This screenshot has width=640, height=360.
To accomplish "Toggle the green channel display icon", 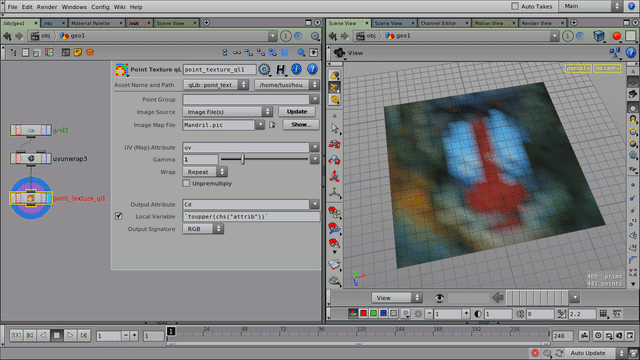I will click(x=373, y=313).
